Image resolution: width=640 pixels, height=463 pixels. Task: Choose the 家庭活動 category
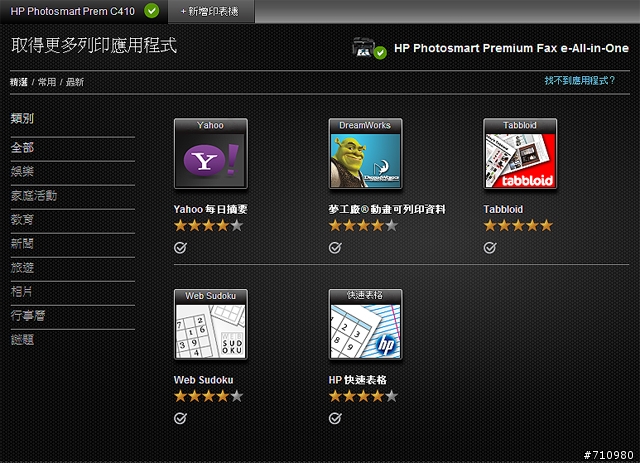[x=34, y=196]
